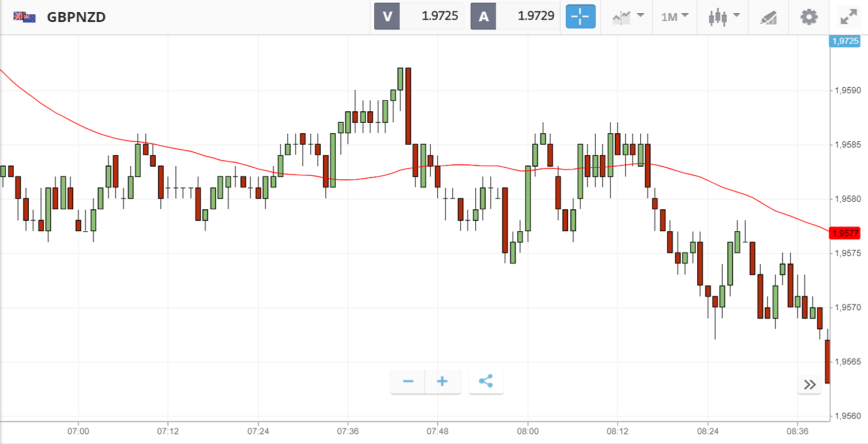Viewport: 868px width, 444px height.
Task: Click the A buy price 1.9729 button
Action: point(515,17)
